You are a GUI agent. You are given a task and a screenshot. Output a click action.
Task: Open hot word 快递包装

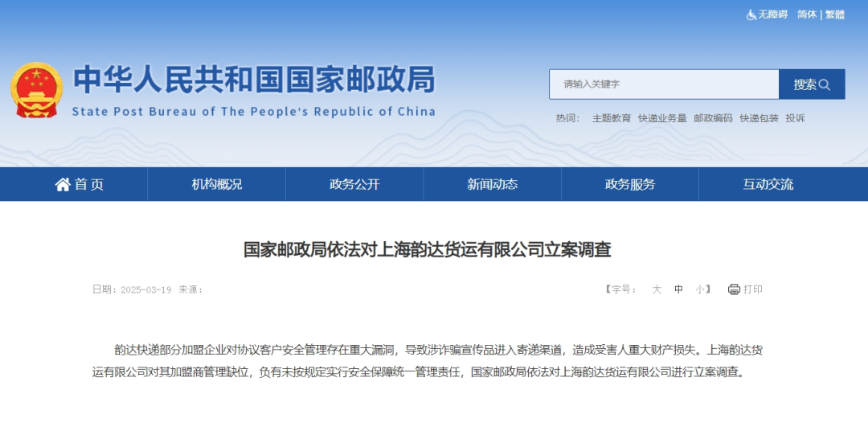pyautogui.click(x=759, y=118)
